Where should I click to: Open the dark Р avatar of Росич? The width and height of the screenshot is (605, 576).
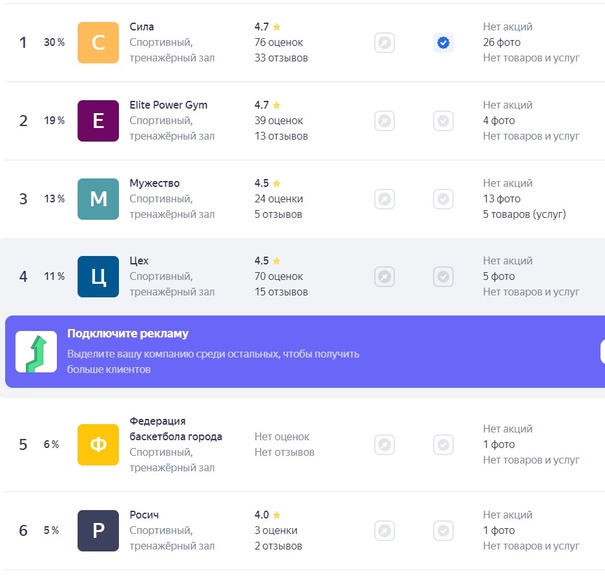click(98, 530)
